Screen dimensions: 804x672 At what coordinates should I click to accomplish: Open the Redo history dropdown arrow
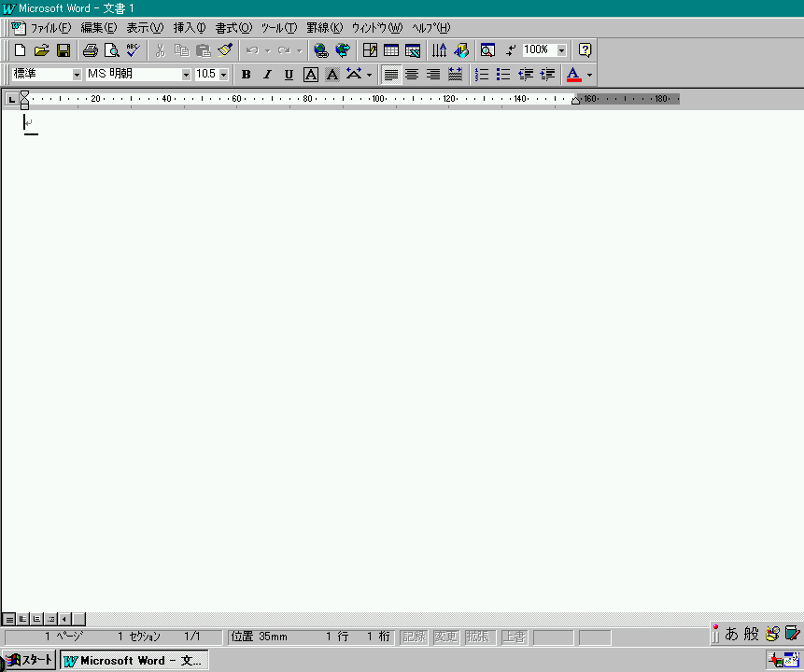tap(300, 50)
